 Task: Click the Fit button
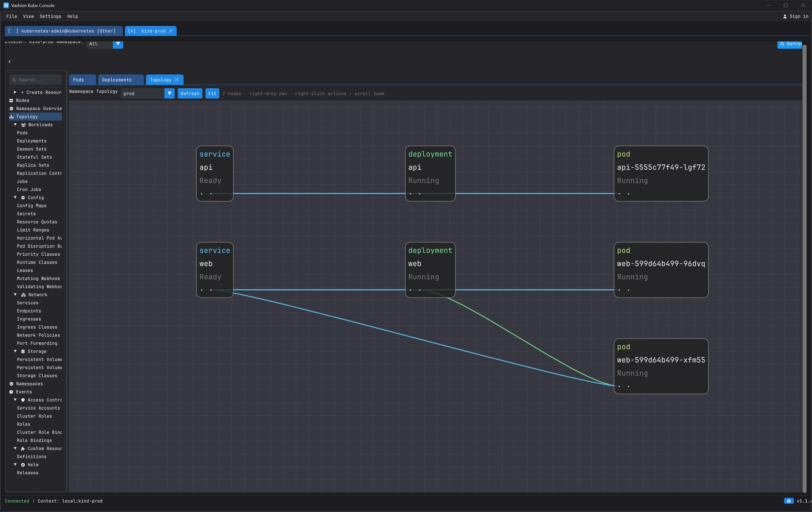coord(212,93)
